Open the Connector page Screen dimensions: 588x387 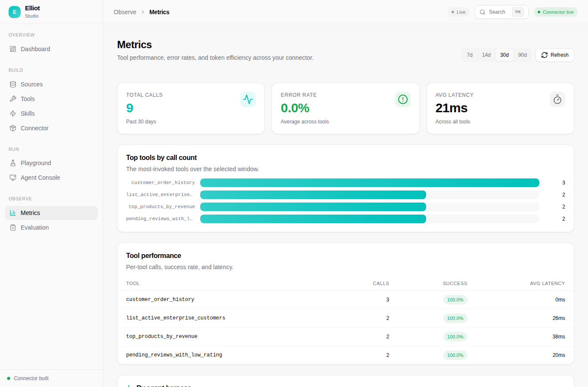[x=51, y=128]
